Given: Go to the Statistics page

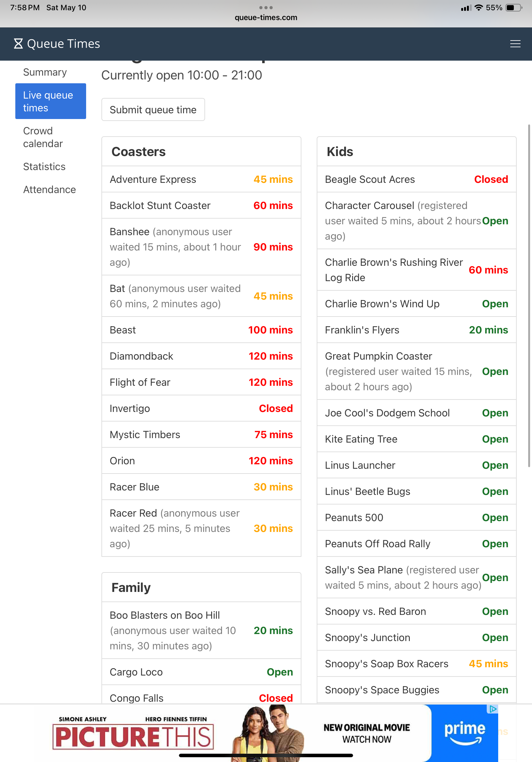Looking at the screenshot, I should 44,166.
